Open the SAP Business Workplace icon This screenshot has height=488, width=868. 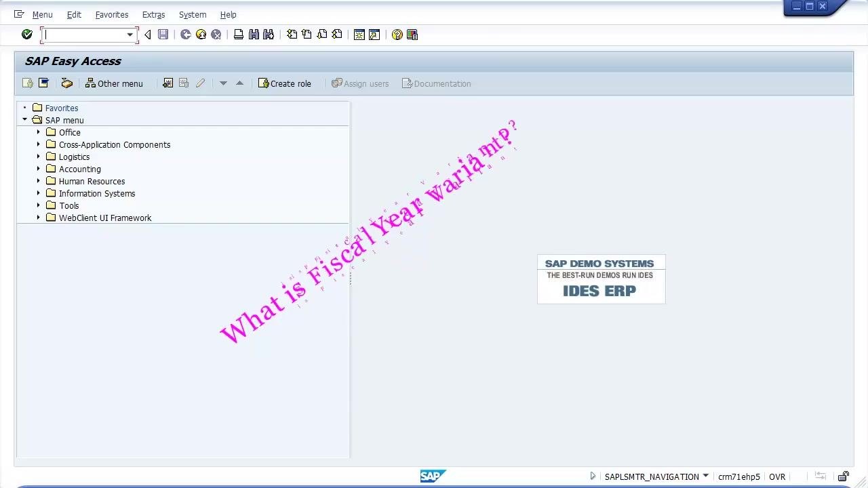point(66,83)
